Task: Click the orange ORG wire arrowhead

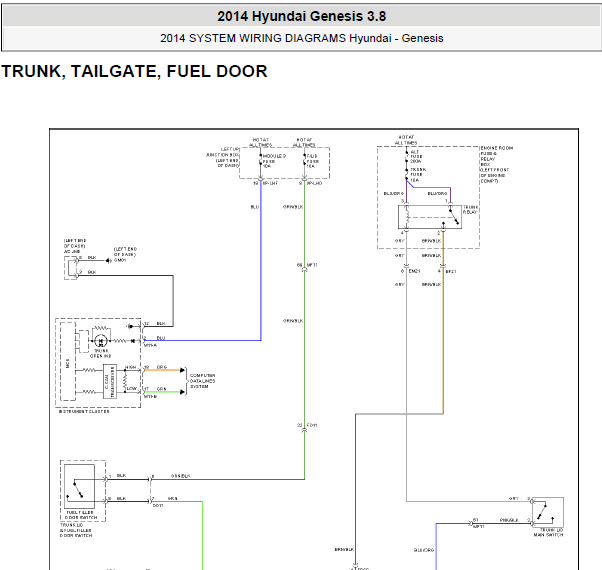Action: [183, 370]
